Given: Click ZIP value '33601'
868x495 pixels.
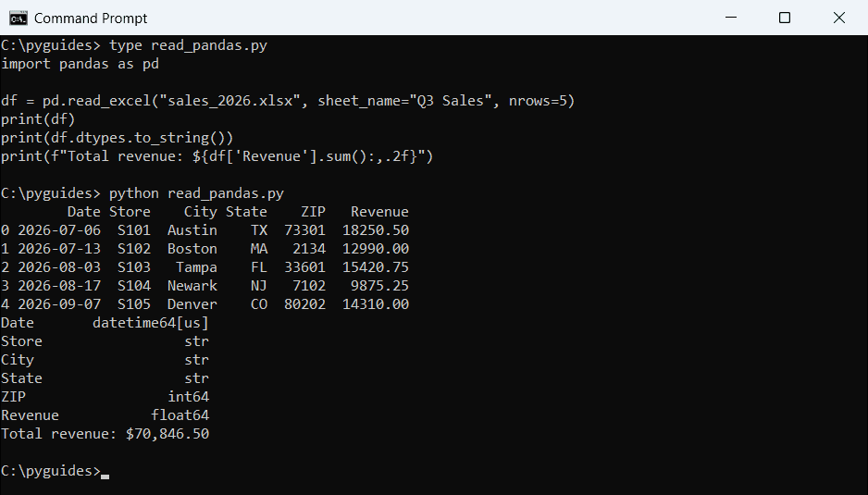Looking at the screenshot, I should 305,267.
